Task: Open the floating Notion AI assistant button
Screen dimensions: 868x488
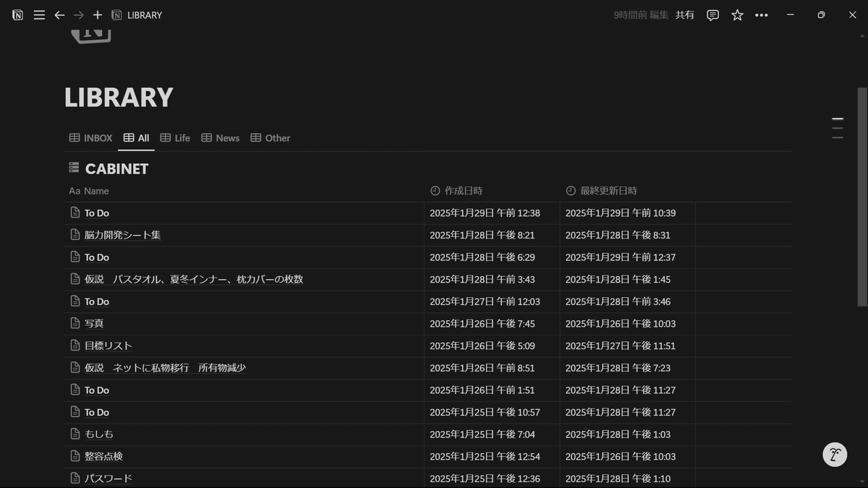Action: (x=835, y=455)
